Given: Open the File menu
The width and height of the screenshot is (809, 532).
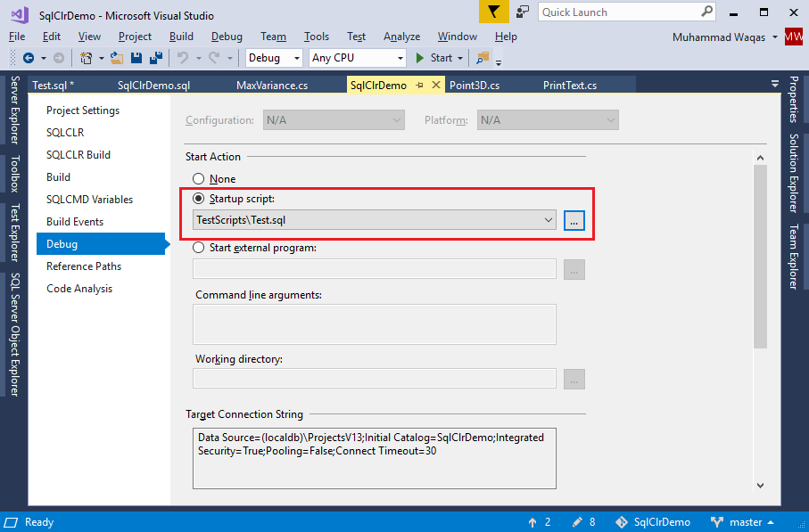Looking at the screenshot, I should pos(17,37).
